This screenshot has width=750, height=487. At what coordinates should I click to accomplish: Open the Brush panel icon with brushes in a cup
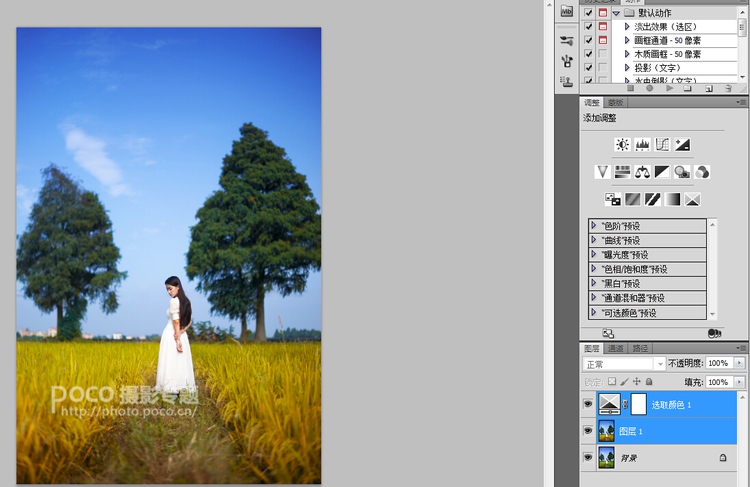(567, 61)
